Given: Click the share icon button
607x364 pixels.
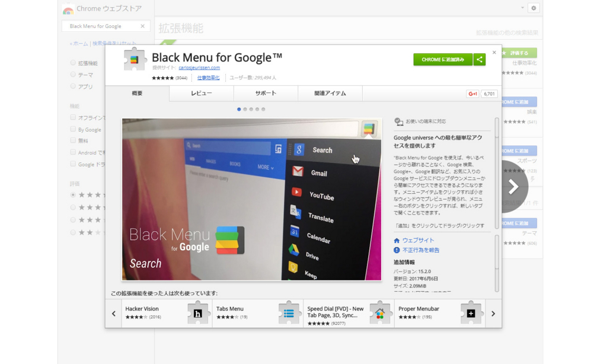Looking at the screenshot, I should [479, 60].
